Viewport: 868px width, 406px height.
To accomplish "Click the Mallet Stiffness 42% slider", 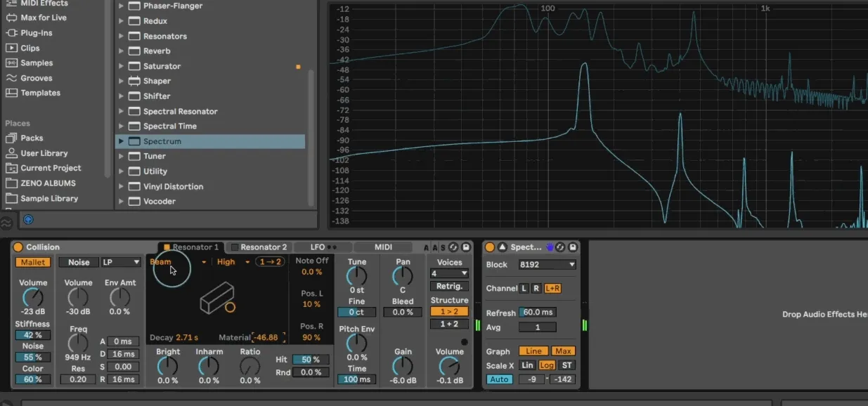I will (x=33, y=335).
